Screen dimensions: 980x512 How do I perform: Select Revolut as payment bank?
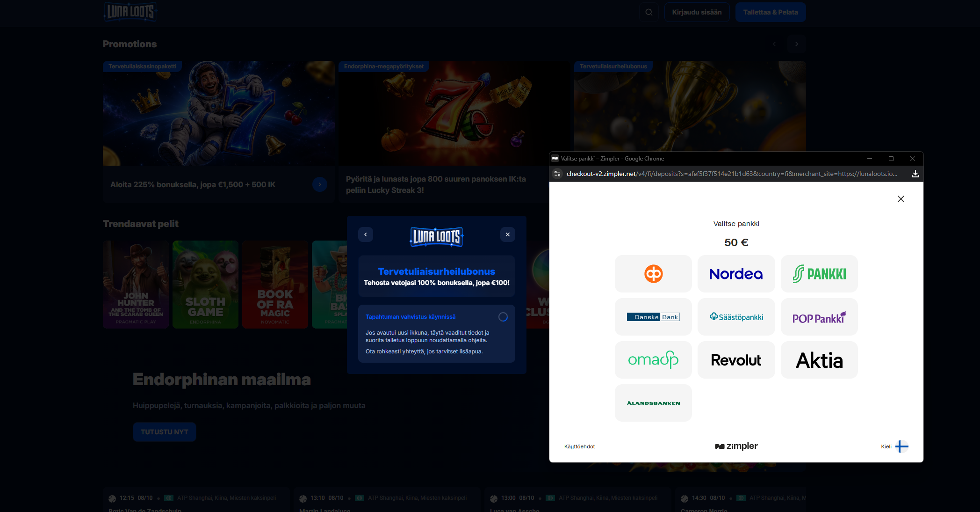[x=736, y=360]
